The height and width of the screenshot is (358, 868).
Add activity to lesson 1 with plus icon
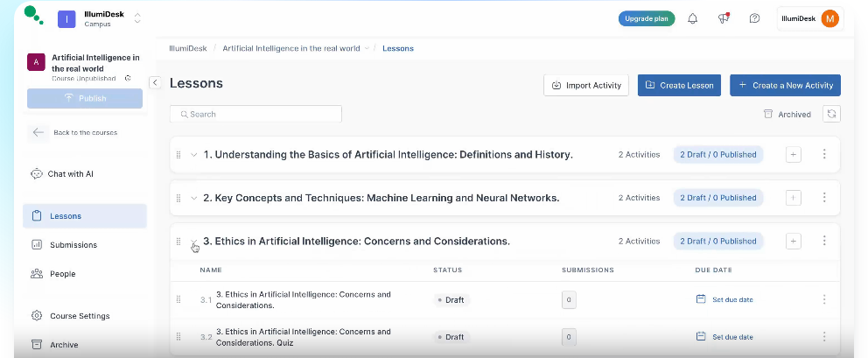pos(794,154)
